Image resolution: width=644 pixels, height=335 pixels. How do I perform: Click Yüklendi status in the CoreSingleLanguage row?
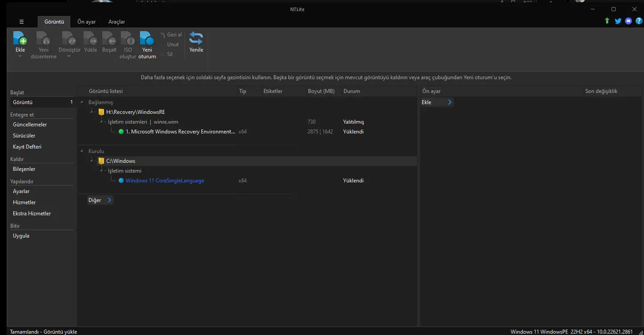point(353,181)
